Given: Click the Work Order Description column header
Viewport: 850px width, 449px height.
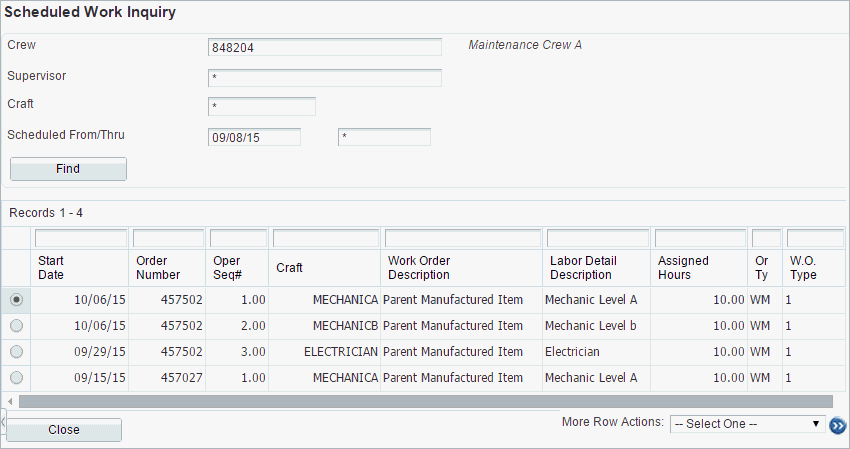Looking at the screenshot, I should (x=419, y=267).
